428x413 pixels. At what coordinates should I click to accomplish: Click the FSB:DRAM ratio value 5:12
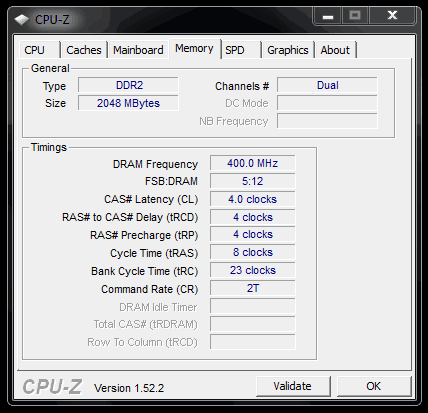pyautogui.click(x=253, y=181)
